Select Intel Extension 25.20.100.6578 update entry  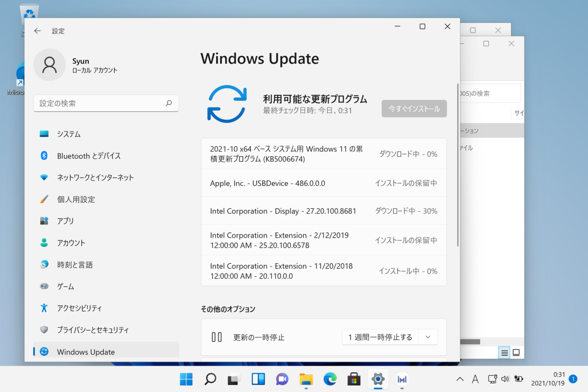click(x=324, y=240)
